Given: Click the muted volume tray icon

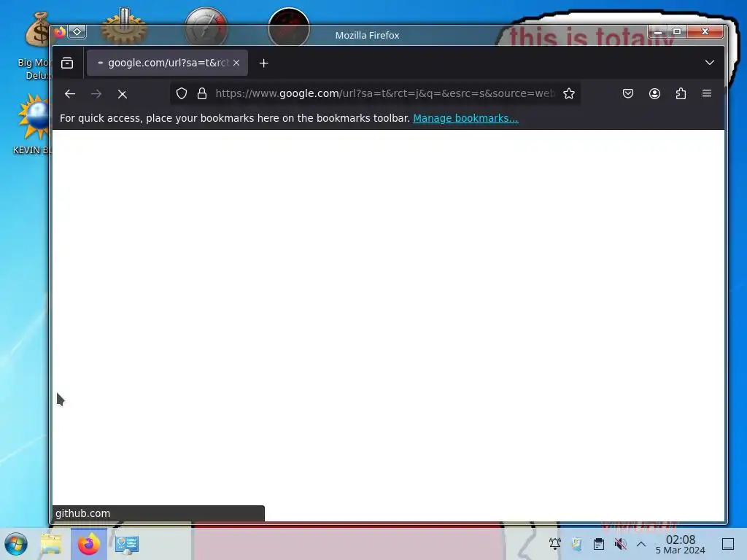Looking at the screenshot, I should [x=620, y=544].
